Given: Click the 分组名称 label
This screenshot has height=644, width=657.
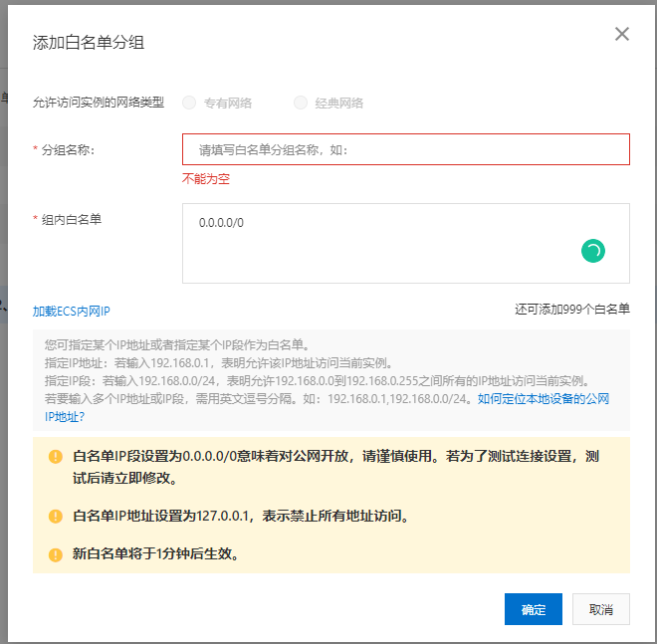Looking at the screenshot, I should pos(69,149).
